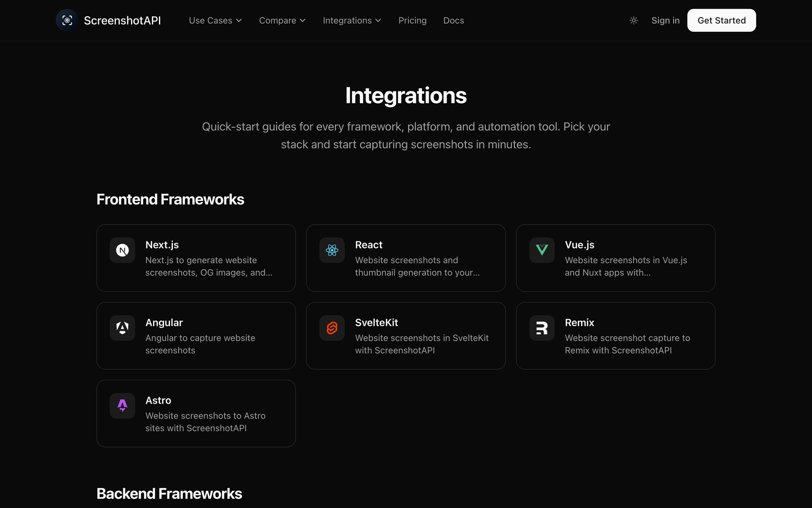Click the SvelteKit logo icon
Screen dimensions: 812x508
point(332,328)
